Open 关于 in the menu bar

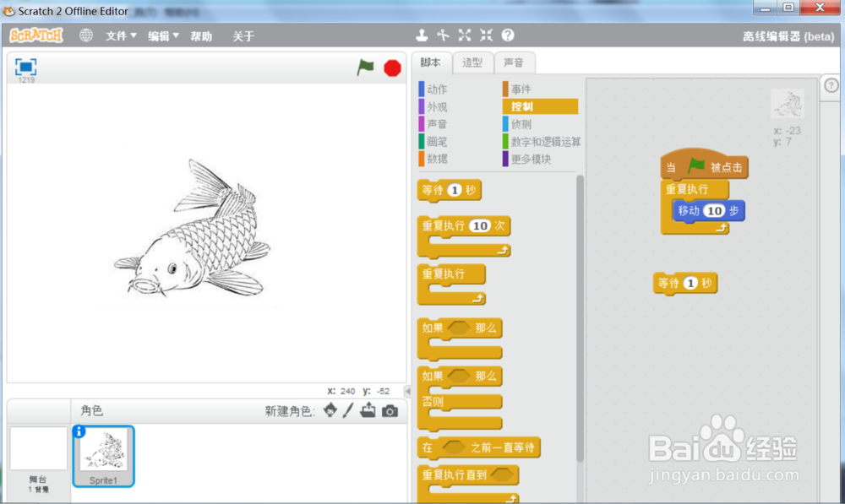[x=243, y=35]
